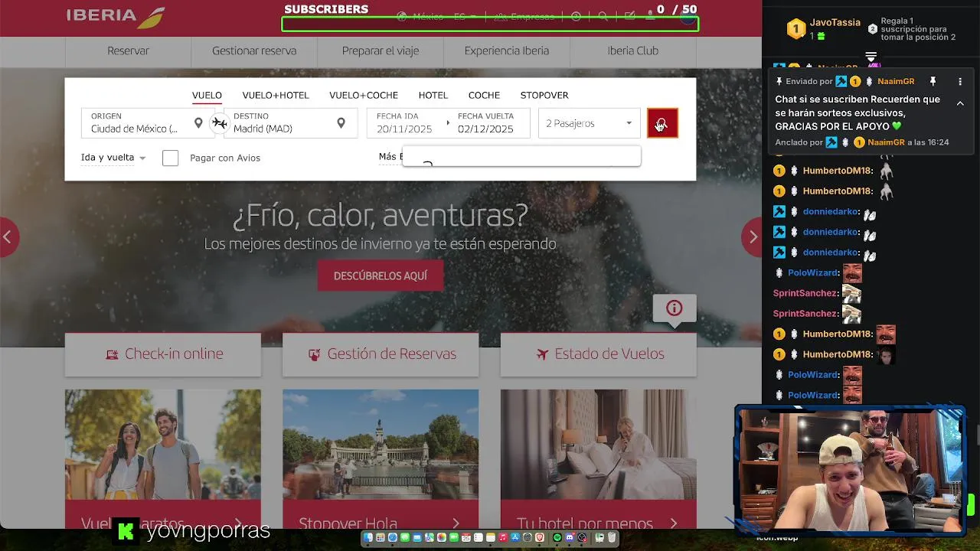Click the streamer webcam overlay

pyautogui.click(x=850, y=469)
